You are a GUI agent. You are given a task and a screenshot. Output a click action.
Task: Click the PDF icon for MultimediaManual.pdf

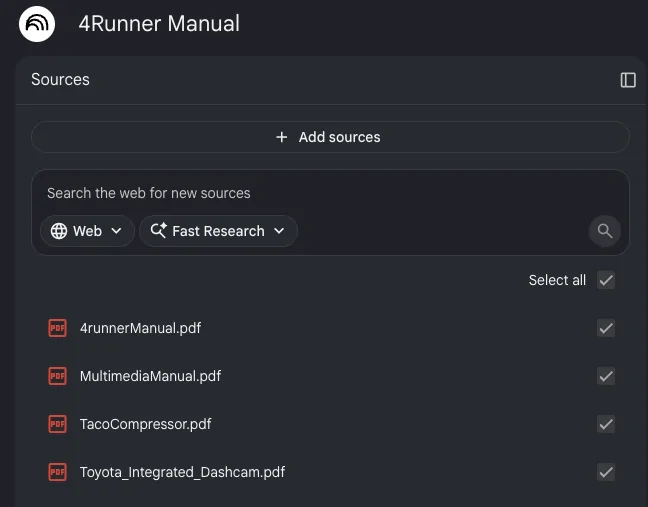click(x=57, y=376)
